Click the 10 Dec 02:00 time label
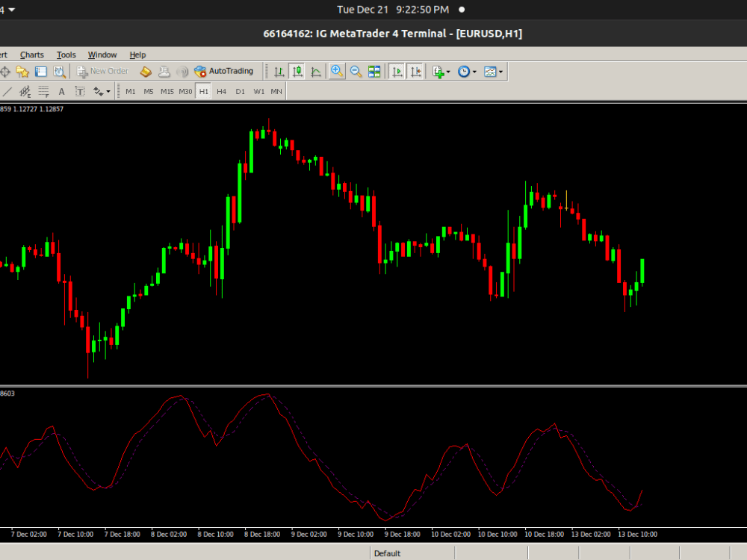 coord(450,535)
